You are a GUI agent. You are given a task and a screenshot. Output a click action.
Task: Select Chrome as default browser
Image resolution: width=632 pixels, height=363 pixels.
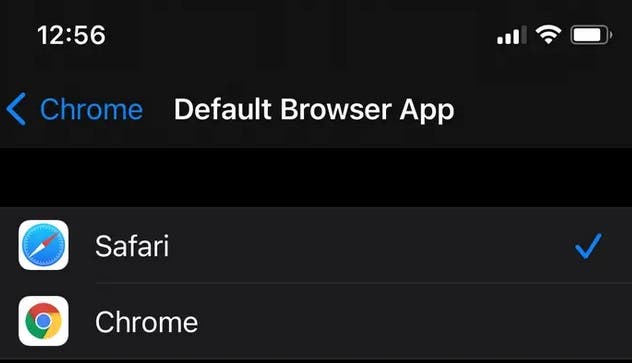(x=316, y=321)
